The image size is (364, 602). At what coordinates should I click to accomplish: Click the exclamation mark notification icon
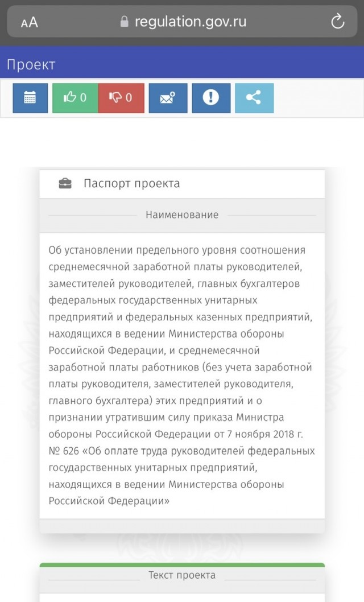(x=211, y=97)
